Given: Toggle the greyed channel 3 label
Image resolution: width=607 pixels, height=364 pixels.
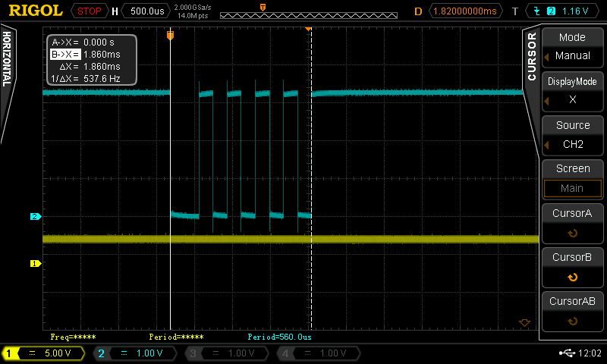Looking at the screenshot, I should pos(227,353).
